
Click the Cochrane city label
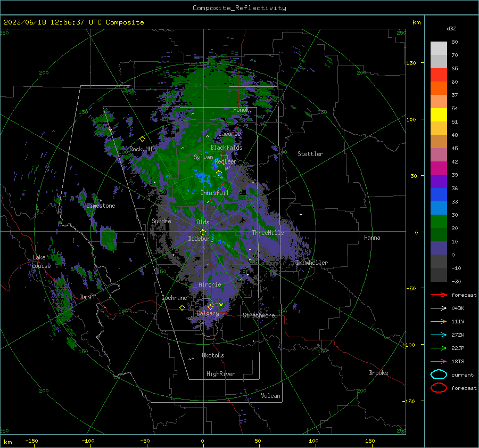coord(174,298)
